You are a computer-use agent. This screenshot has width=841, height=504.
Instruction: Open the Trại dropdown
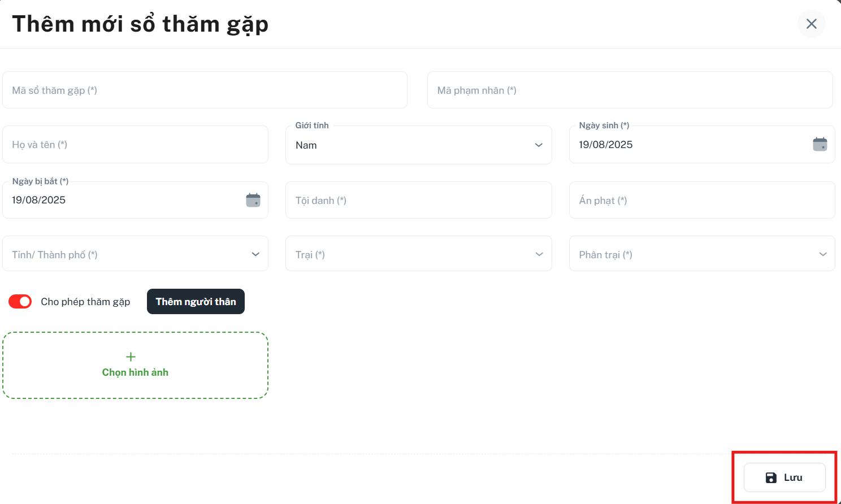coord(419,254)
